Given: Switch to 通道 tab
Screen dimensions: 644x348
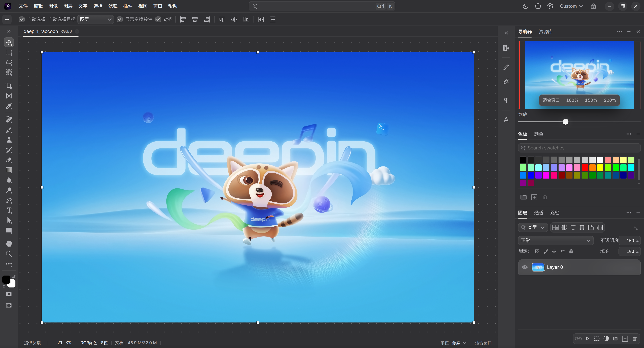Looking at the screenshot, I should point(539,212).
